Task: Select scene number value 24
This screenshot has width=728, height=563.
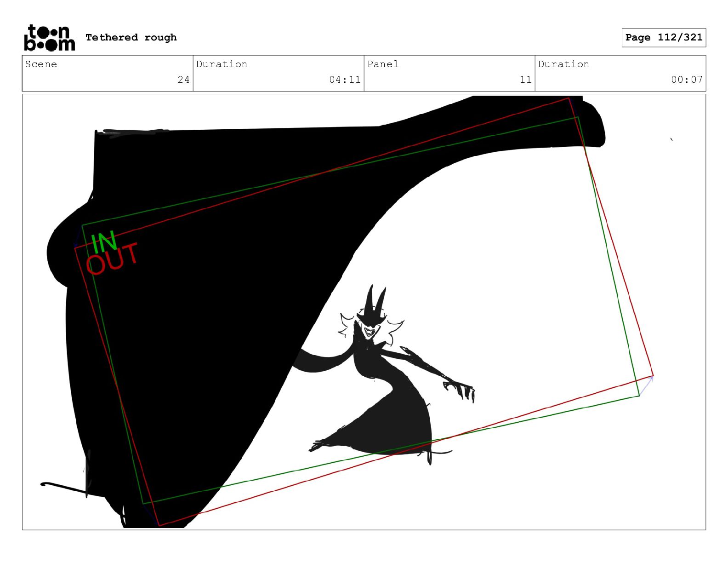Action: point(183,80)
